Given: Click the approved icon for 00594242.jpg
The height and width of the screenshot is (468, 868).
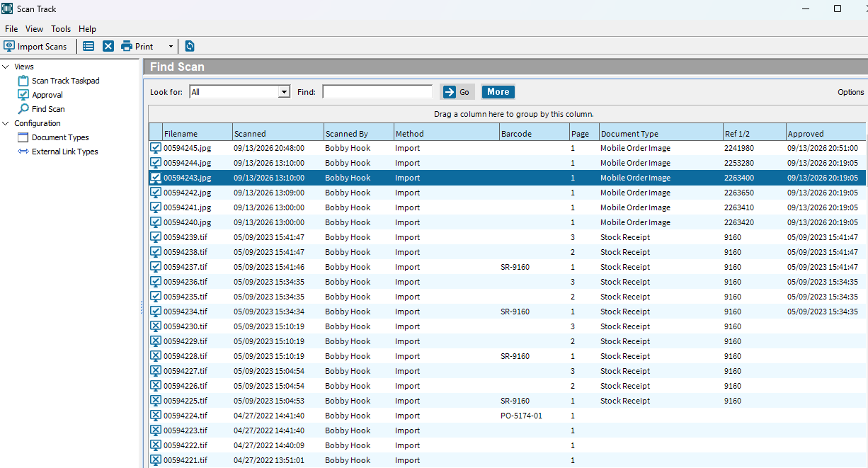Looking at the screenshot, I should tap(156, 193).
